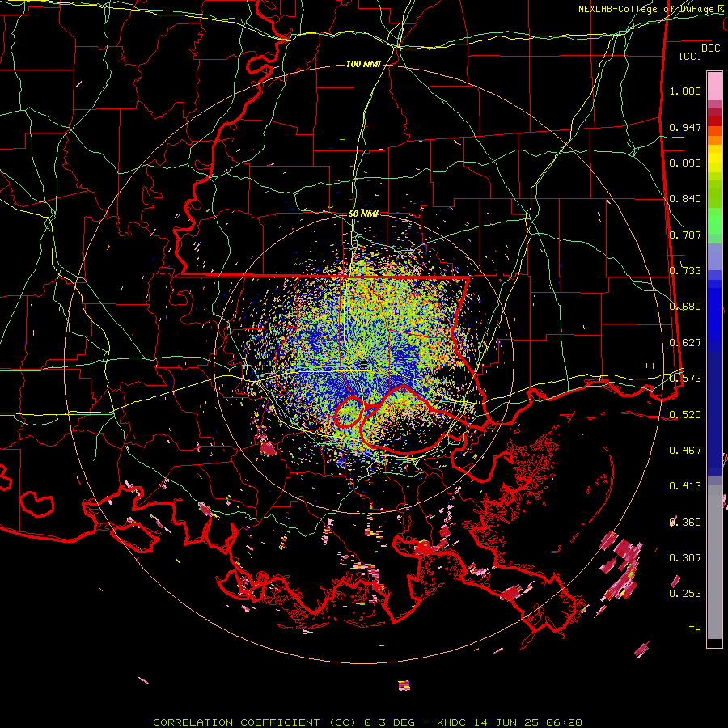Image resolution: width=728 pixels, height=728 pixels.
Task: Click the 100 NMI range ring label
Action: click(363, 64)
